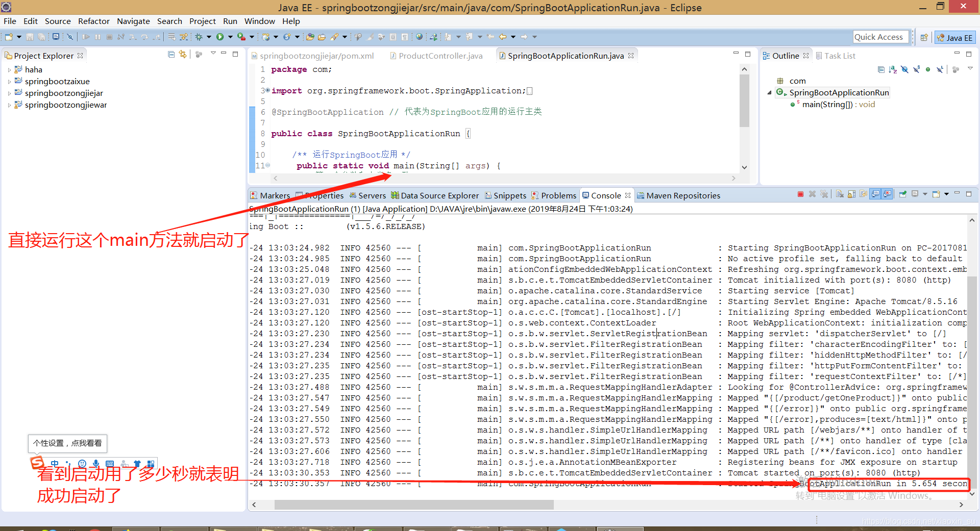
Task: Toggle Word Wrap in the Console
Action: coord(863,194)
